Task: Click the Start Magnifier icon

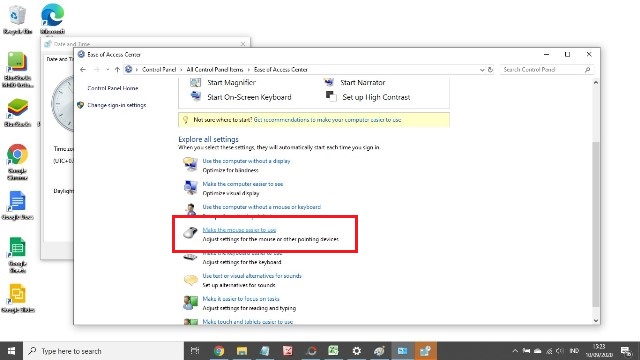Action: (x=196, y=83)
